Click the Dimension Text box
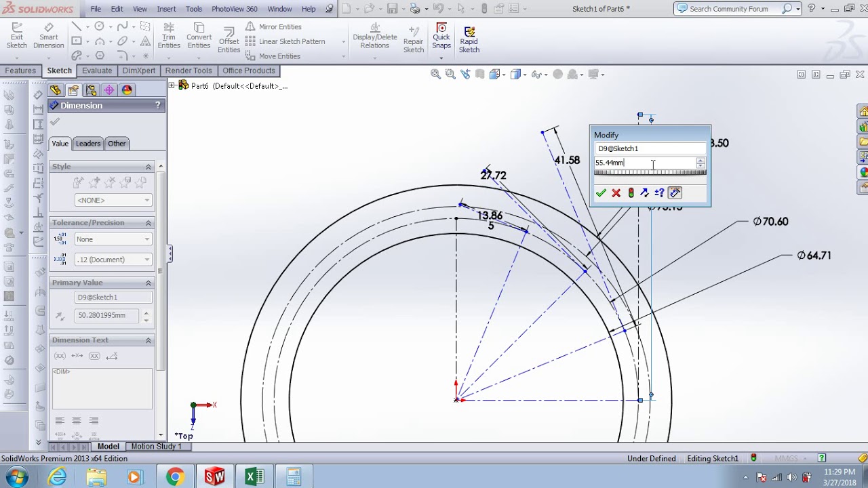 (x=102, y=388)
